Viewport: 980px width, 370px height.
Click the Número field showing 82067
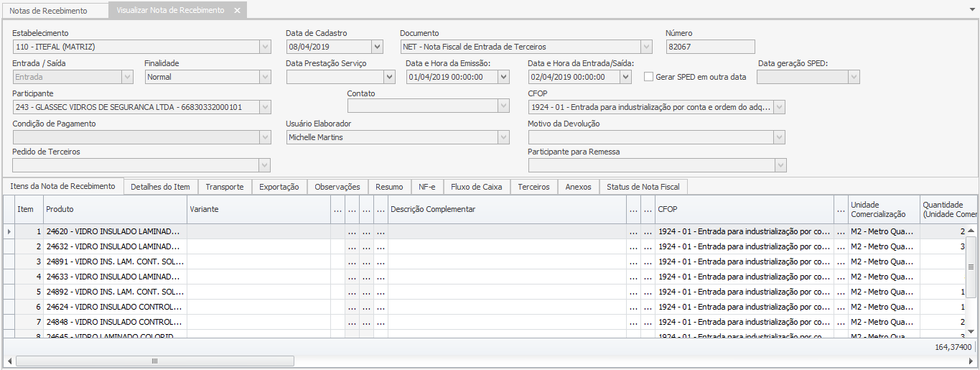pyautogui.click(x=710, y=47)
